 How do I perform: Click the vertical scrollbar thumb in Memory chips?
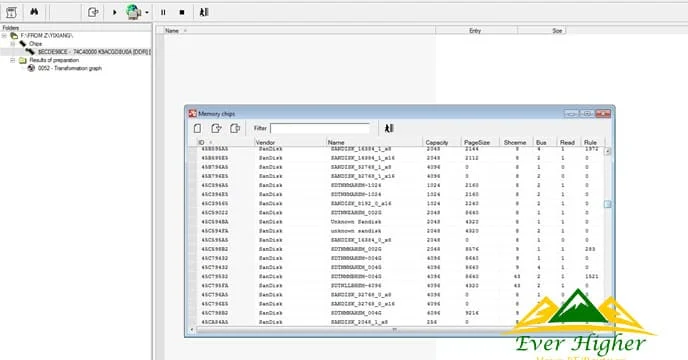coord(608,204)
